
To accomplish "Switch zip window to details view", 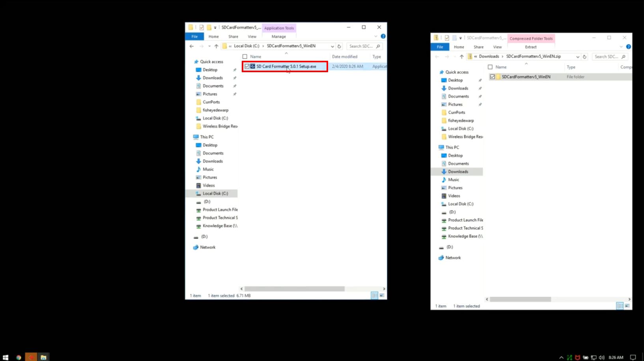I will (x=620, y=306).
